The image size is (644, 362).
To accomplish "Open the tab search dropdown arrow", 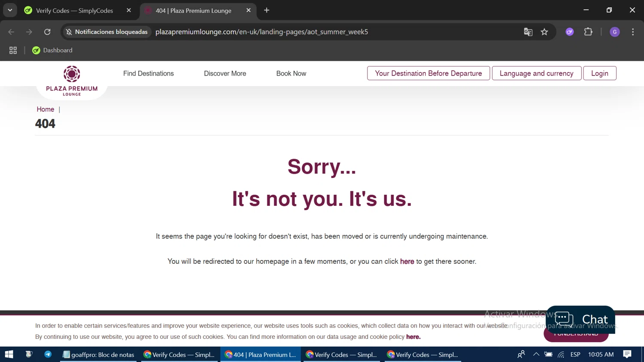I will pyautogui.click(x=10, y=10).
